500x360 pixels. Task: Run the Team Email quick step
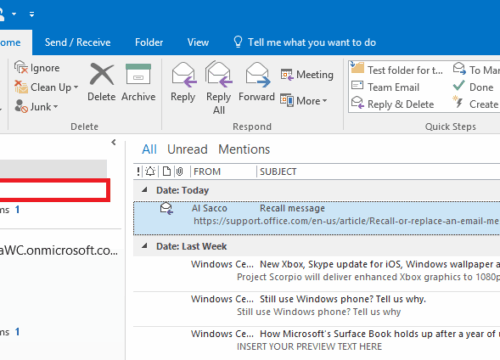click(x=385, y=87)
